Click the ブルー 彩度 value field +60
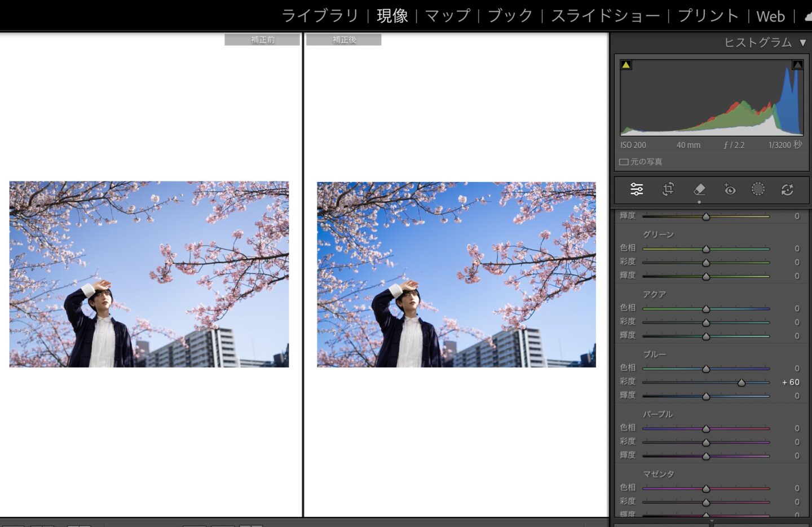Viewport: 812px width, 527px height. [791, 382]
